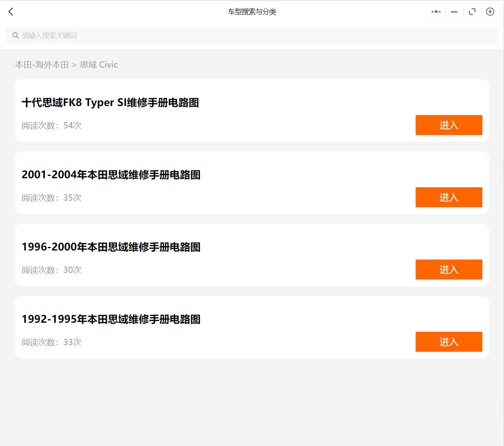
Task: Navigate to 本田-海外本田 breadcrumb
Action: 42,65
